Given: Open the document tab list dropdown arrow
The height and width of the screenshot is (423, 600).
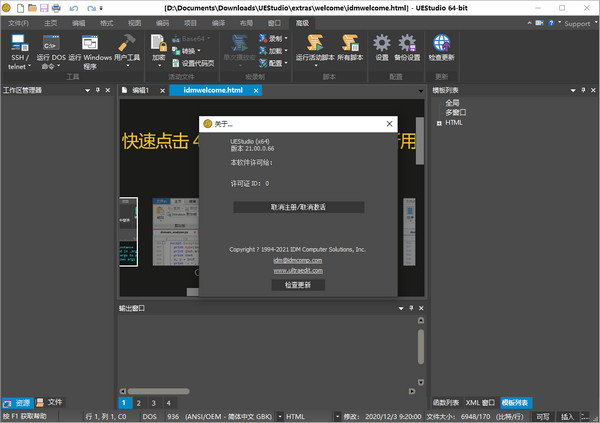Looking at the screenshot, I should pyautogui.click(x=421, y=91).
